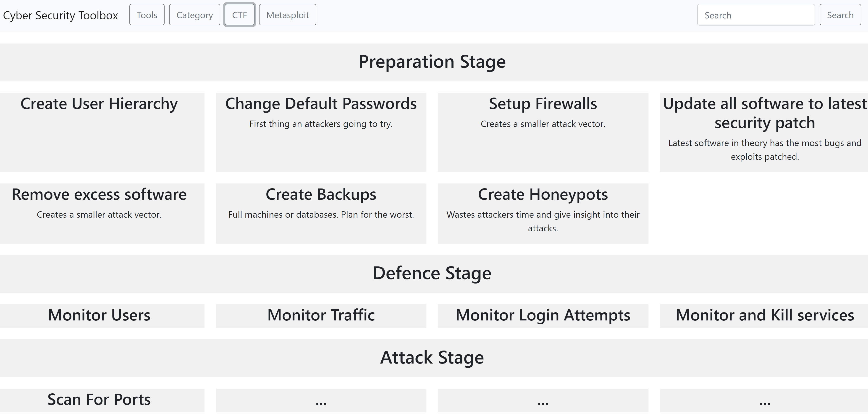Select the Create Honeypots card

coord(543,213)
